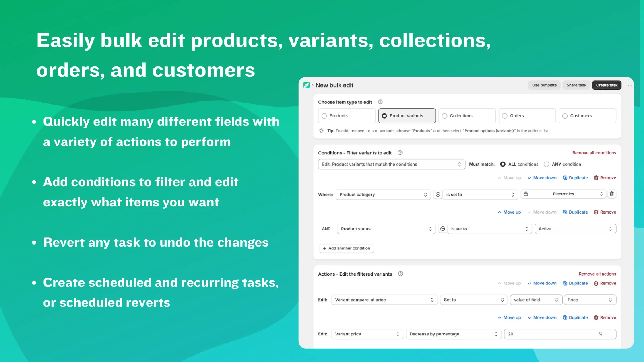Duplicate the Product status condition
Image resolution: width=644 pixels, height=362 pixels.
tap(575, 212)
